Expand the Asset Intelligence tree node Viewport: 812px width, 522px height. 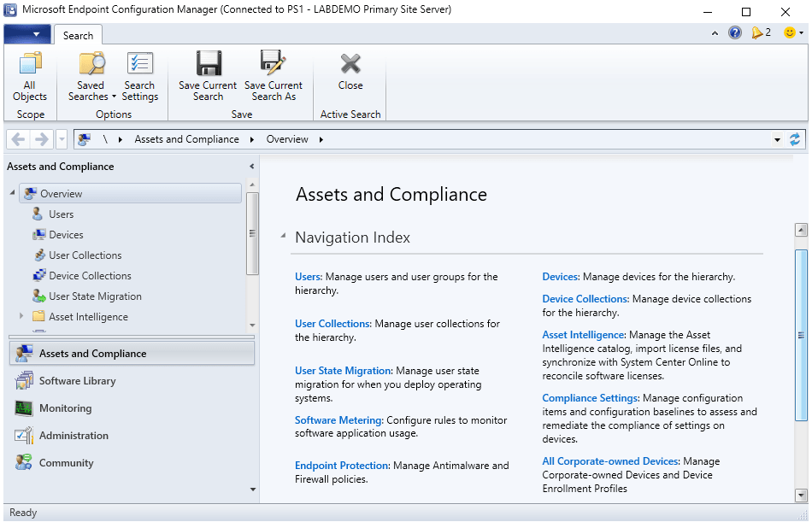click(x=21, y=317)
